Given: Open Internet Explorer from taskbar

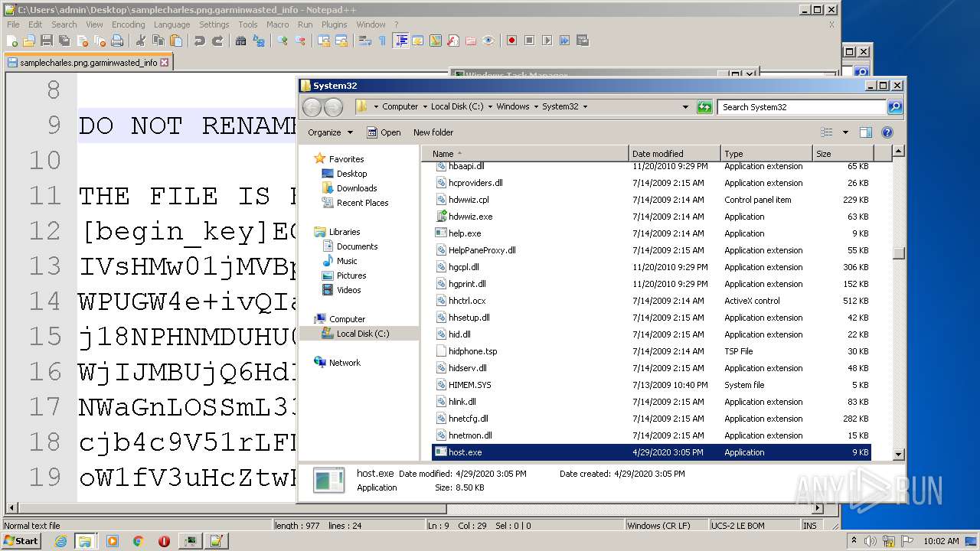Looking at the screenshot, I should 60,541.
